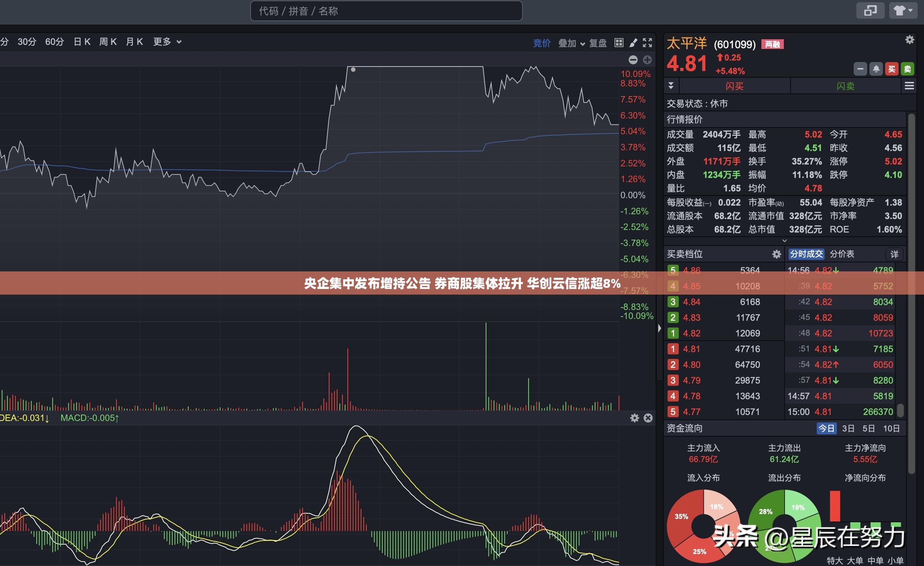Click sell level 1 price 4.82

[692, 333]
